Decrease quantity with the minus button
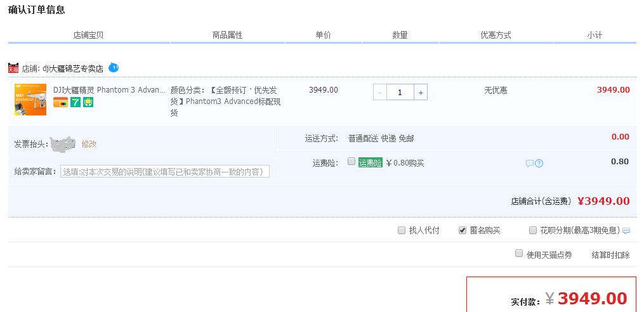This screenshot has width=644, height=312. (x=380, y=93)
